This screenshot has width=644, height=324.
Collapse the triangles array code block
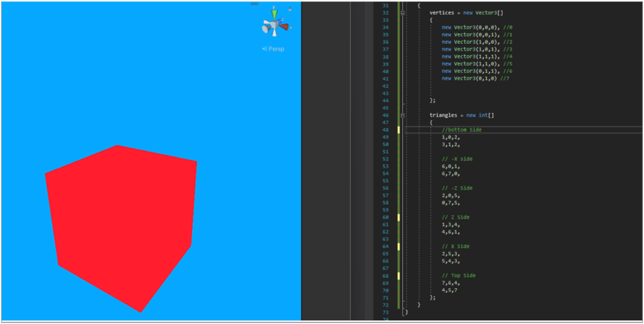pos(403,116)
